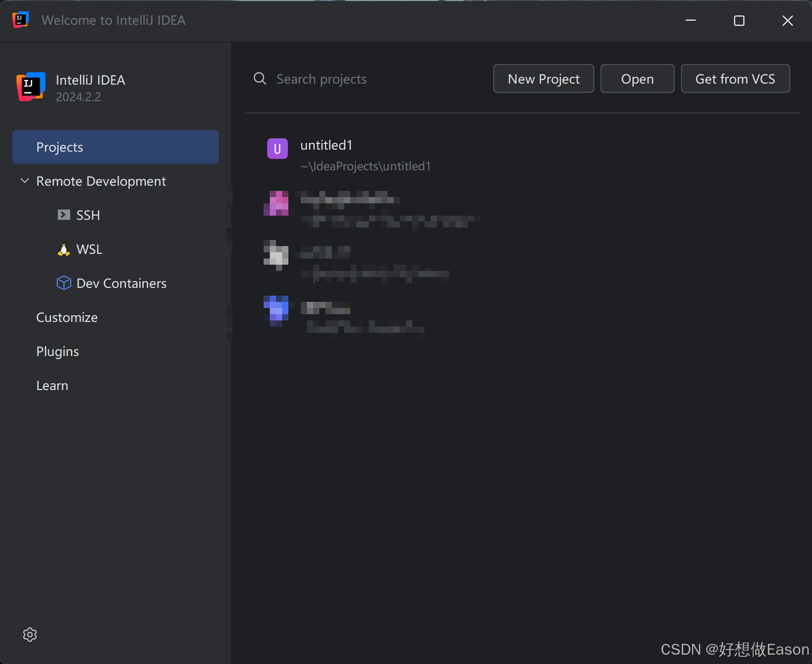Screen dimensions: 812x664
Task: Click the IntelliJ icon in title bar
Action: pos(21,20)
